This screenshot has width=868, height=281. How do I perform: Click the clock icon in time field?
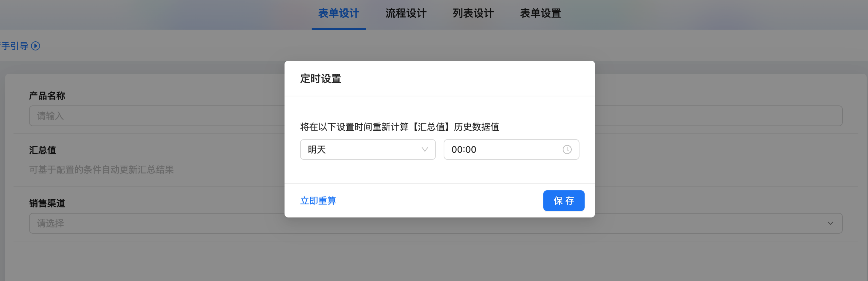click(x=567, y=149)
